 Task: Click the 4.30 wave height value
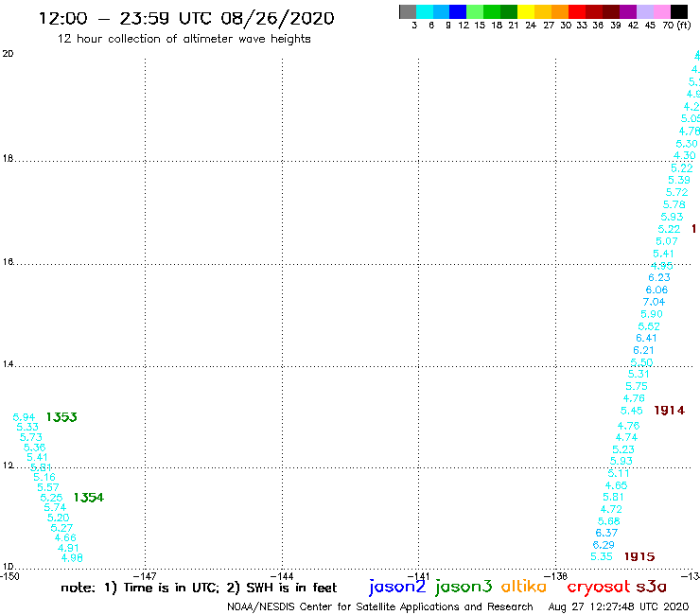pyautogui.click(x=684, y=155)
